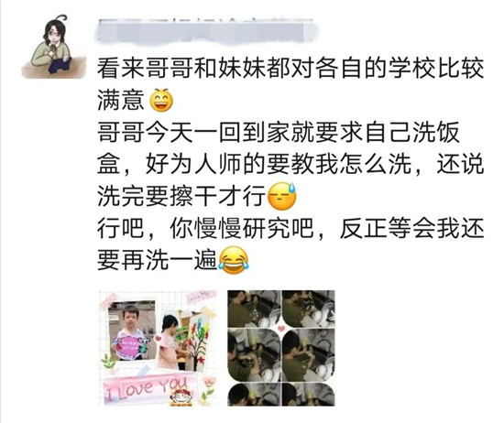Click the flower sticker at collage bottom-right
This screenshot has height=423, width=504.
click(207, 390)
